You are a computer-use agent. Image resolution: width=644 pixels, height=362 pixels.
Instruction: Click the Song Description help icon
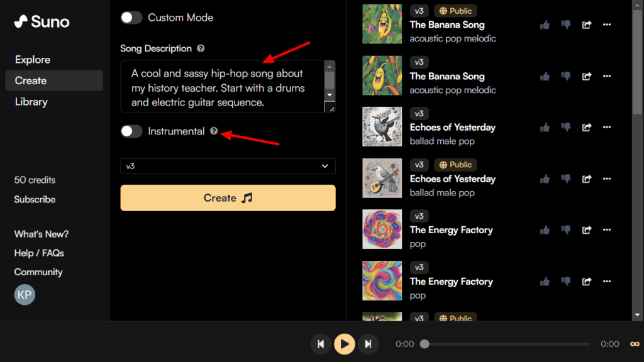(200, 48)
